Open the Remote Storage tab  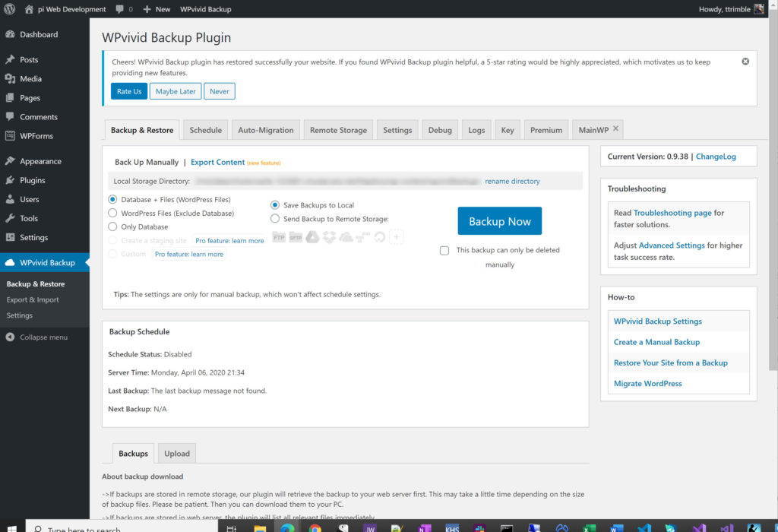coord(338,130)
